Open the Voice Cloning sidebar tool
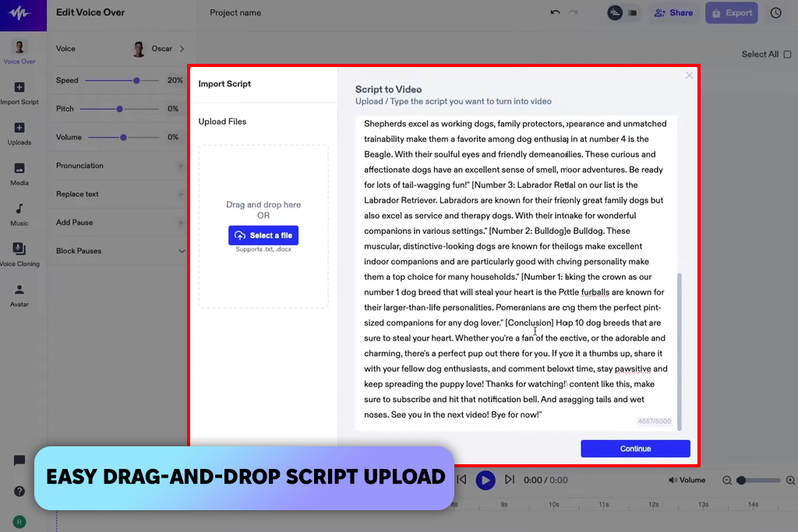The image size is (798, 532). [19, 255]
